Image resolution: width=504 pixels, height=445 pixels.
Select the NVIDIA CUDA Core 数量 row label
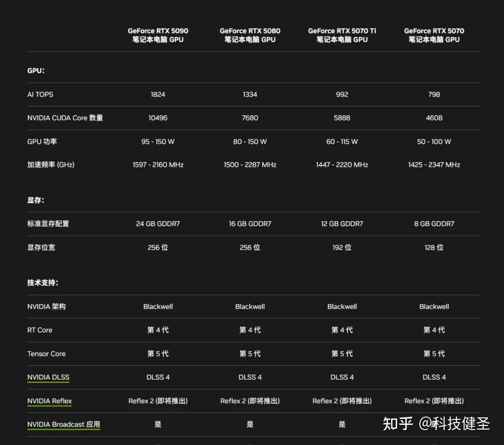coord(65,118)
